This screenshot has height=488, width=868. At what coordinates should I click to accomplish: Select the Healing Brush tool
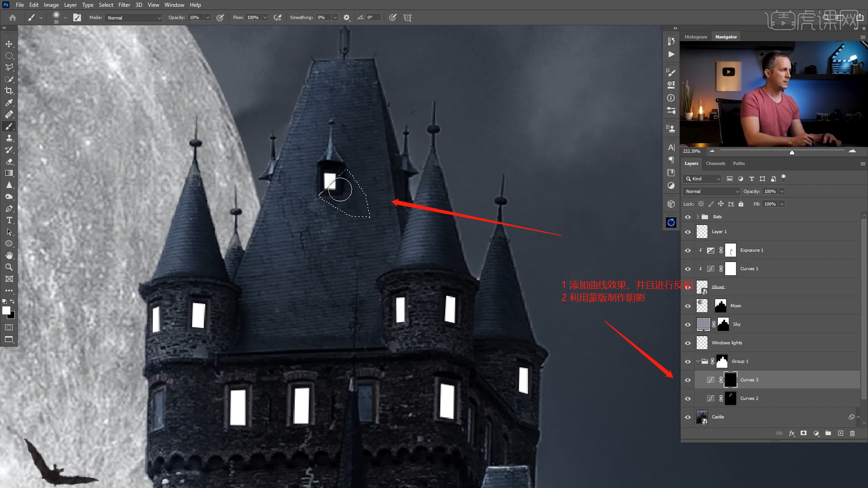tap(9, 114)
